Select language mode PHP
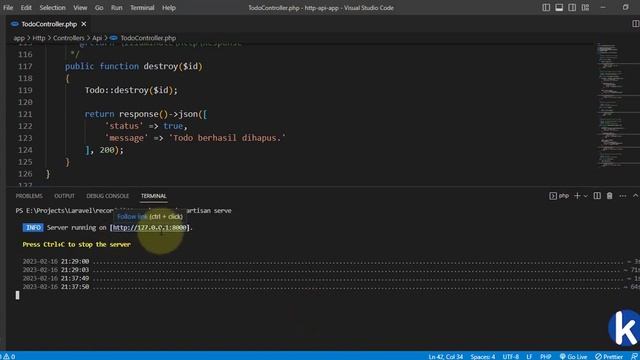 click(x=545, y=356)
